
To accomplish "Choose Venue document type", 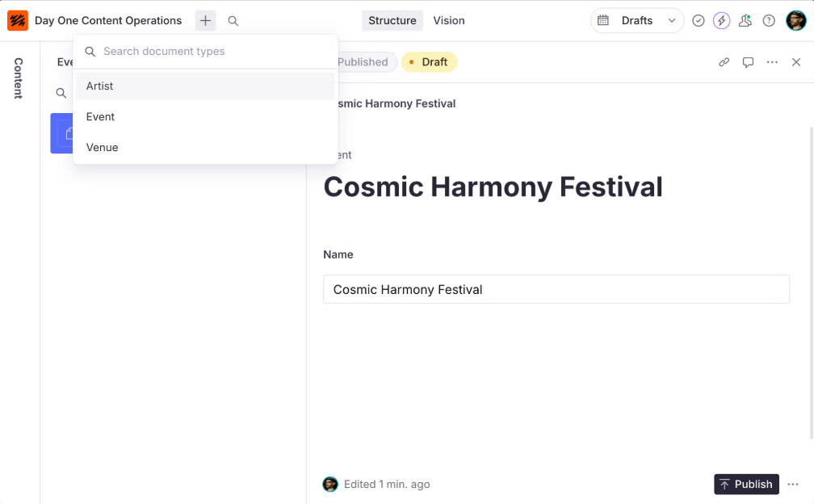I will pos(206,148).
